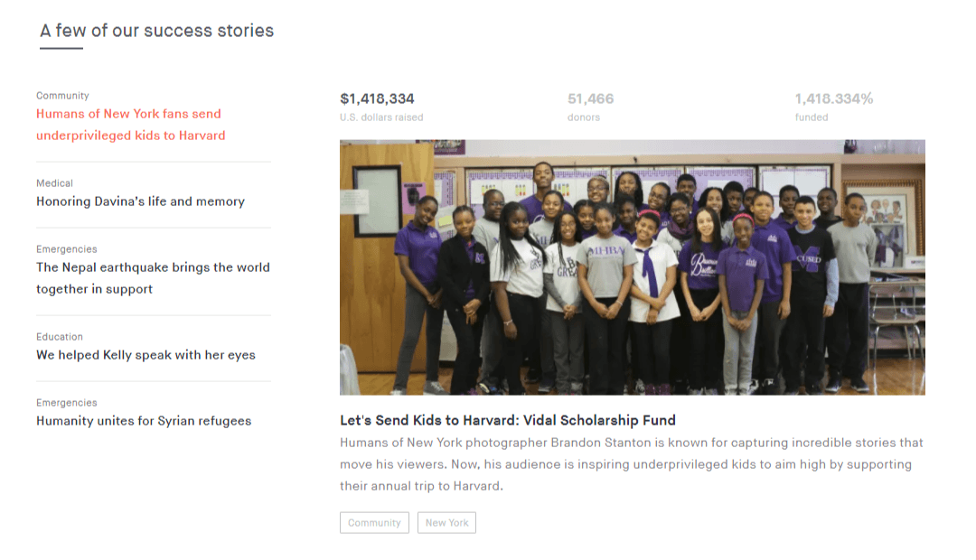Image resolution: width=976 pixels, height=560 pixels.
Task: Click the Education category label
Action: [60, 337]
